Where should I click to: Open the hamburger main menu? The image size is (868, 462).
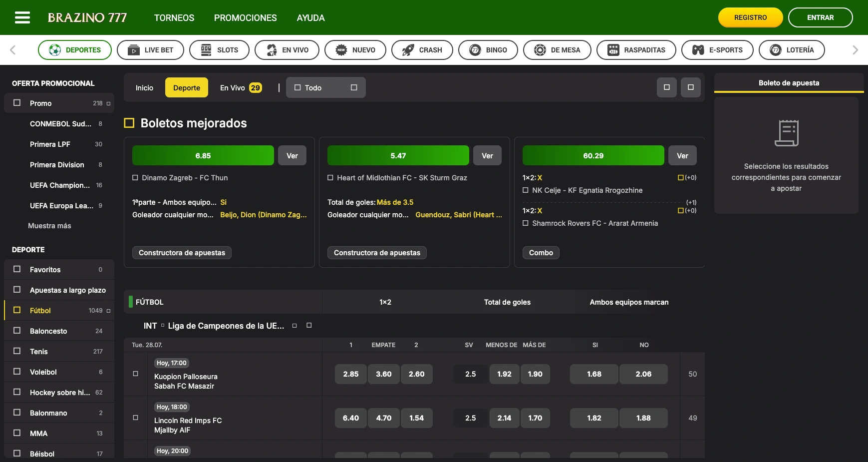22,18
